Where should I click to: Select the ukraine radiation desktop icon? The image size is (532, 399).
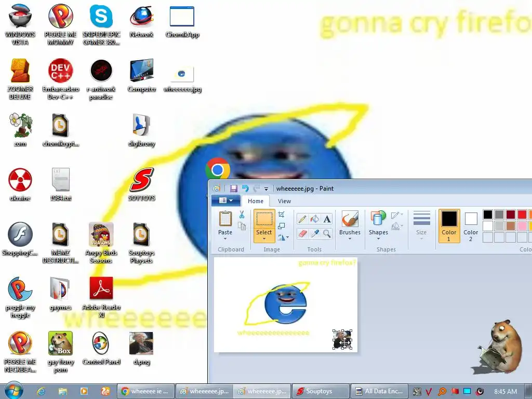(20, 184)
